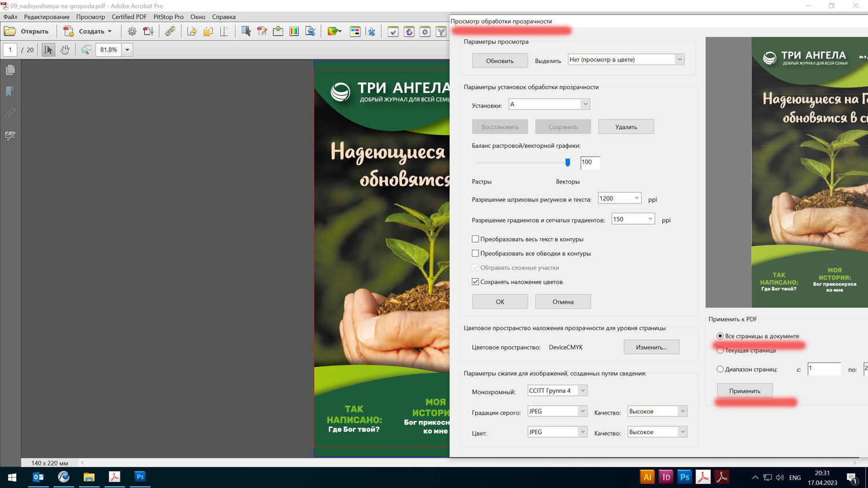The image size is (868, 488).
Task: Click the 'Создать' create PDF button
Action: [x=88, y=31]
